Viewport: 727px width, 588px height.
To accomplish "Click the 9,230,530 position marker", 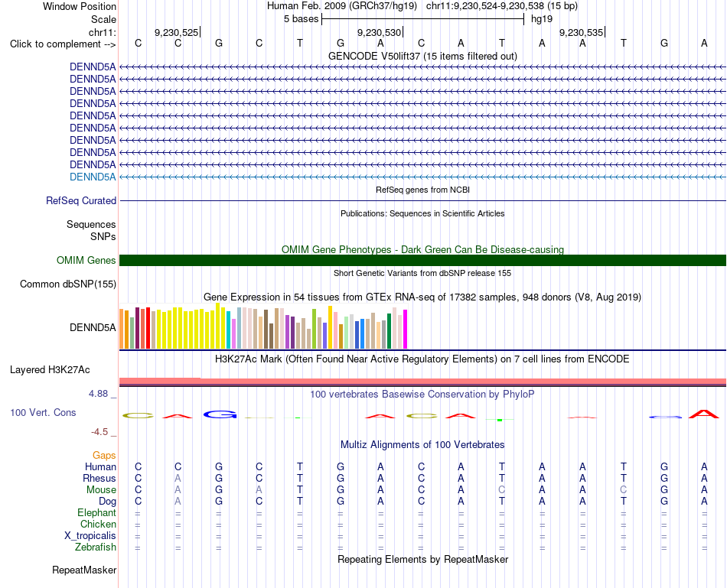I will tap(380, 32).
